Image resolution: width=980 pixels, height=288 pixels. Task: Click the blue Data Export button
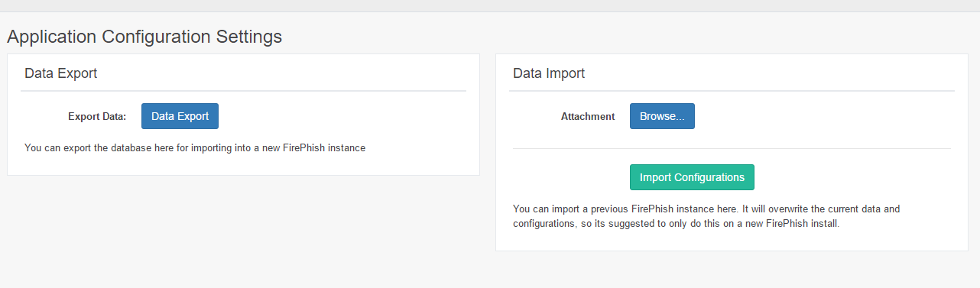pyautogui.click(x=180, y=116)
